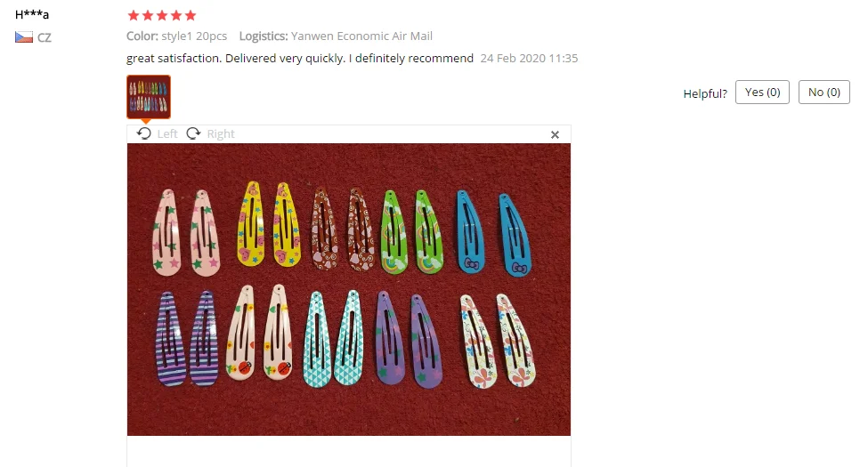This screenshot has height=467, width=868.
Task: Click the Czech Republic flag icon
Action: pyautogui.click(x=24, y=37)
